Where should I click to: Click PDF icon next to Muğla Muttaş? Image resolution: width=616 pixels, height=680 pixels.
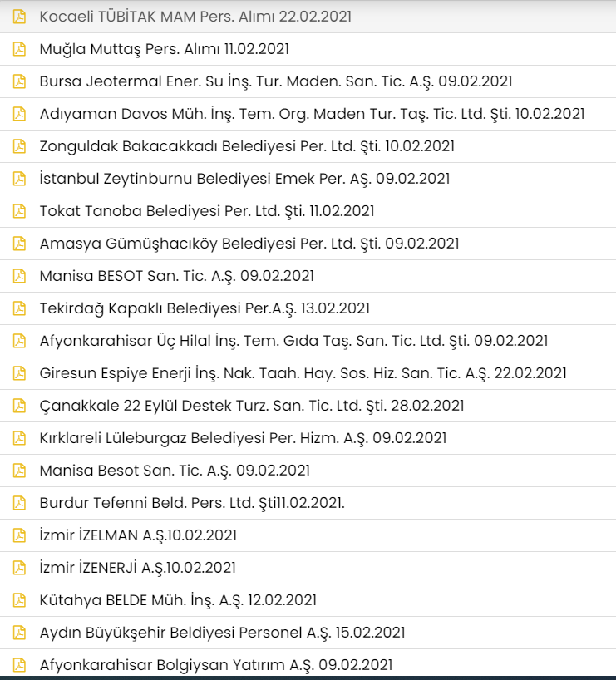pos(19,49)
